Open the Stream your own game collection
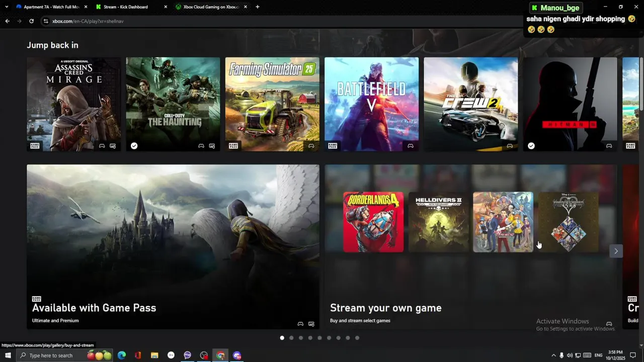Screen dimensions: 644x362 470,247
